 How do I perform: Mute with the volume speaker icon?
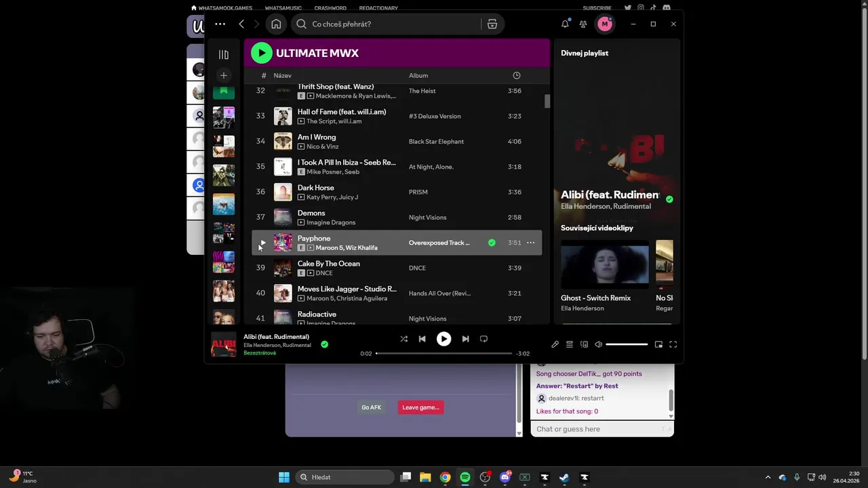pos(598,344)
